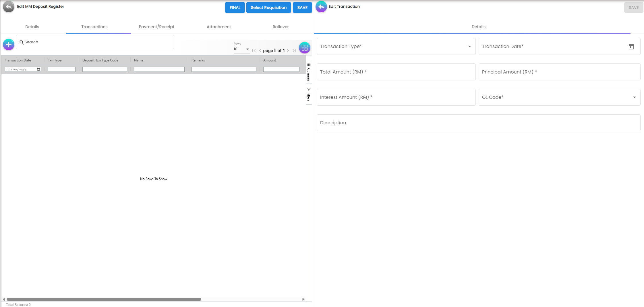Image resolution: width=644 pixels, height=307 pixels.
Task: Click the greyed SAVE button in Edit Transaction
Action: pyautogui.click(x=634, y=7)
